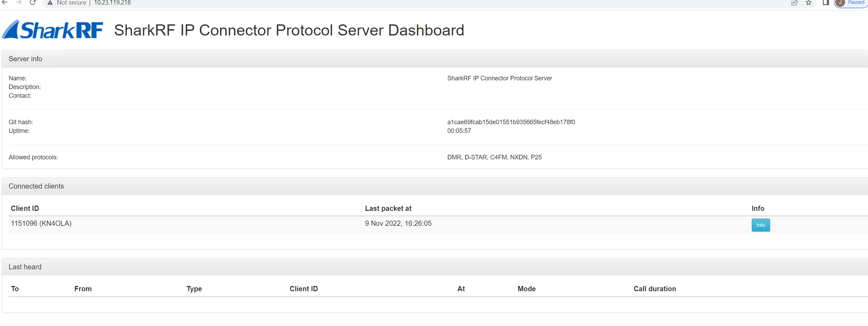
Task: Reload the page with the refresh icon
Action: pos(33,2)
